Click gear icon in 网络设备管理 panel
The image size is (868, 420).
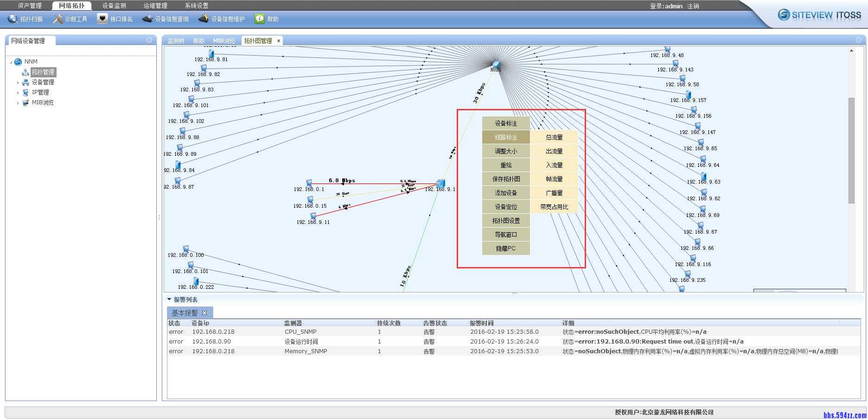[149, 40]
